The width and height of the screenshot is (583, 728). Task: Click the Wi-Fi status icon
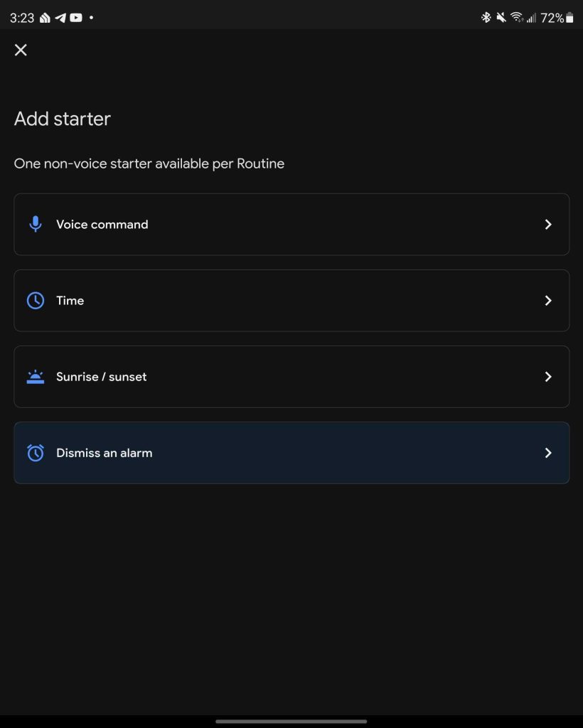(517, 18)
